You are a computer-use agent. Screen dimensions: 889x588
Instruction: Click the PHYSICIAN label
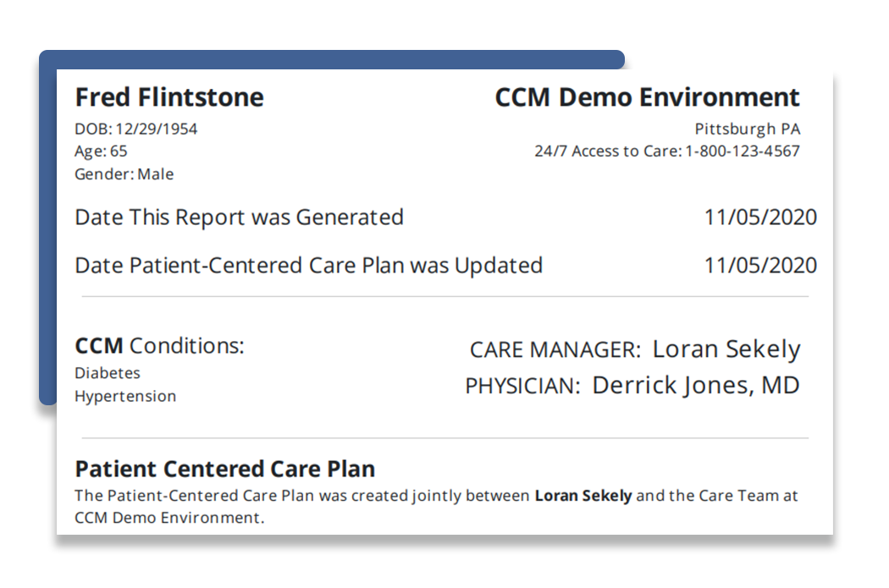(522, 386)
